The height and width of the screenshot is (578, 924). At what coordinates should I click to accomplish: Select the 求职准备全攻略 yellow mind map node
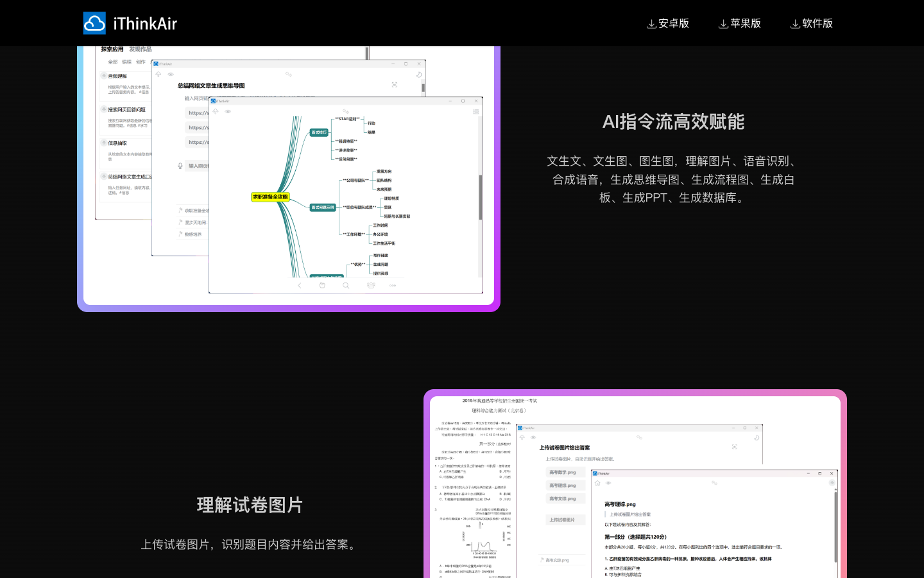[x=270, y=197]
